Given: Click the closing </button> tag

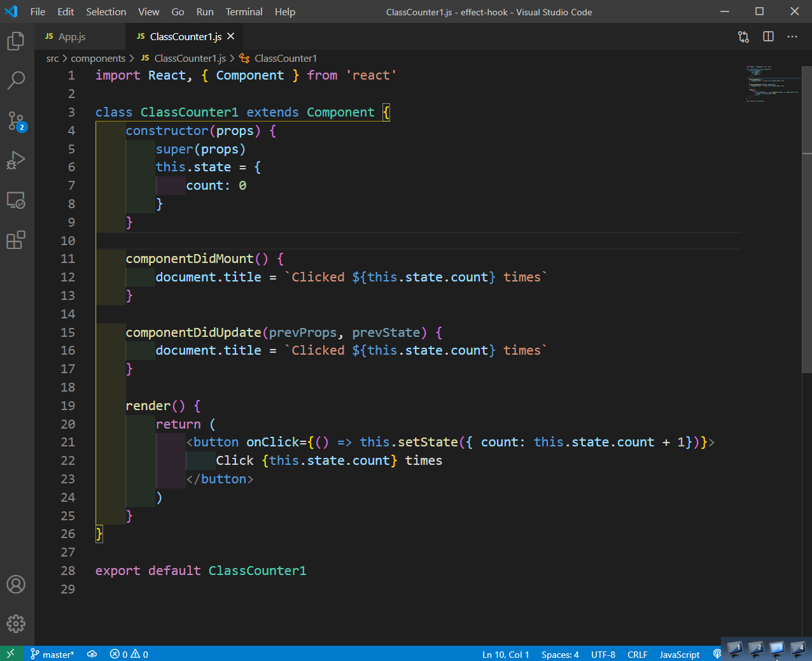Looking at the screenshot, I should [220, 479].
